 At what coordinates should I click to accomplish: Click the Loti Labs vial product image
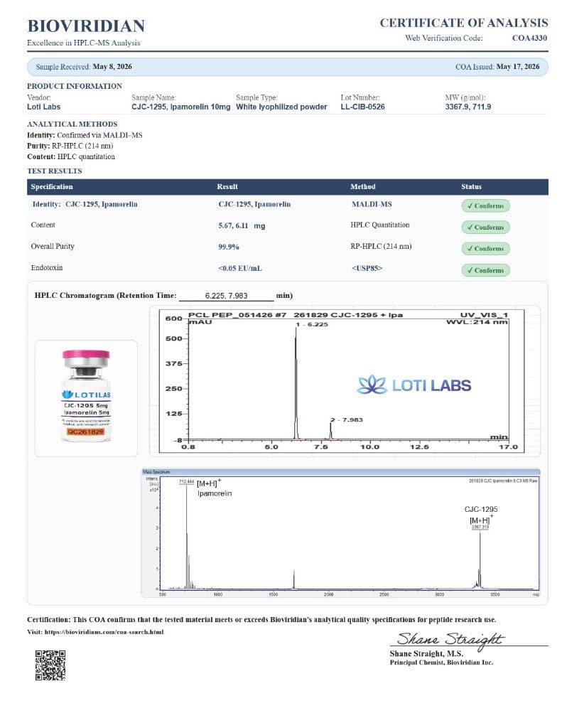[x=86, y=396]
